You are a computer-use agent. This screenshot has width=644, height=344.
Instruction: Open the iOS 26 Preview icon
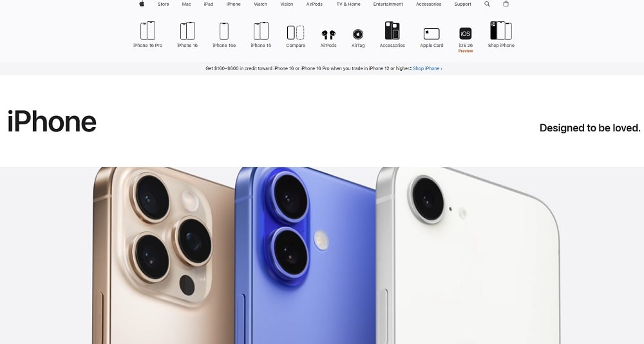tap(466, 33)
